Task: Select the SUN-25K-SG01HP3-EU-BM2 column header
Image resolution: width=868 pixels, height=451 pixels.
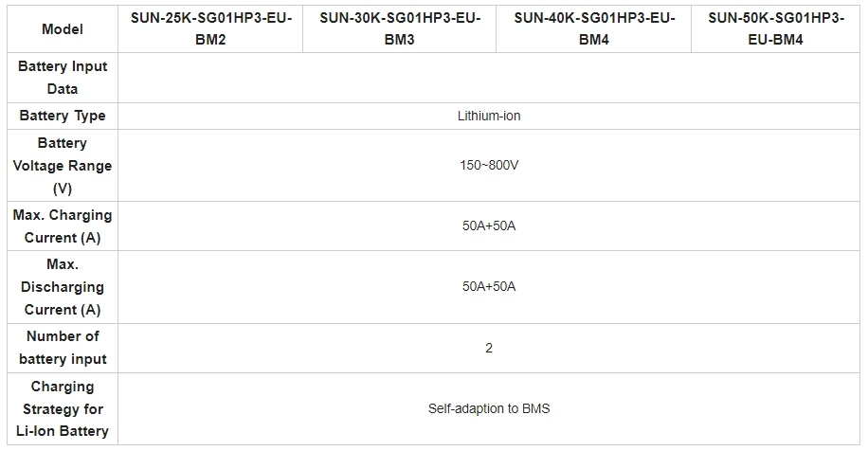Action: 209,29
